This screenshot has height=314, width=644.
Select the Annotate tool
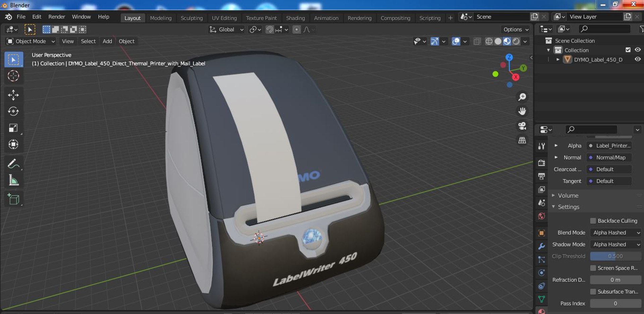tap(13, 164)
